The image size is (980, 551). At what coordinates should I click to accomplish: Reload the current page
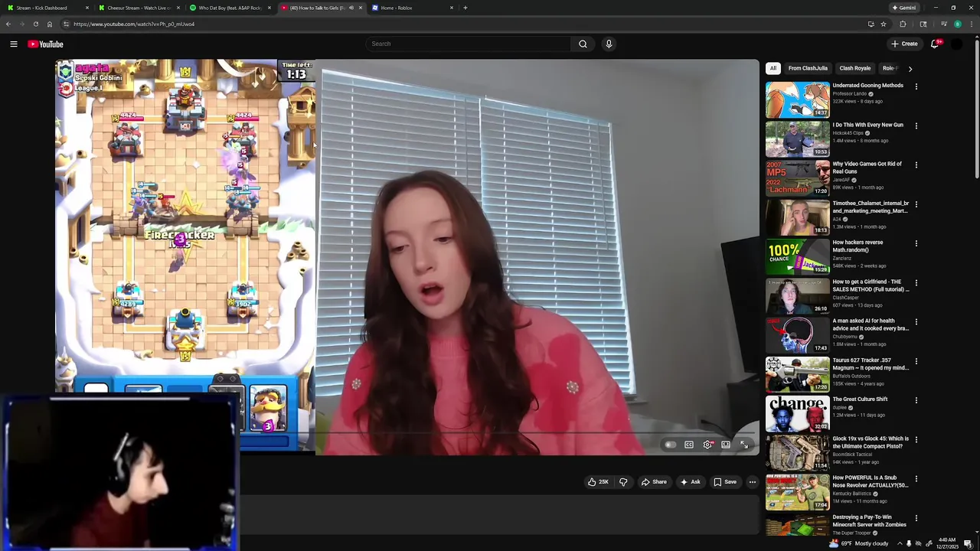(x=35, y=24)
